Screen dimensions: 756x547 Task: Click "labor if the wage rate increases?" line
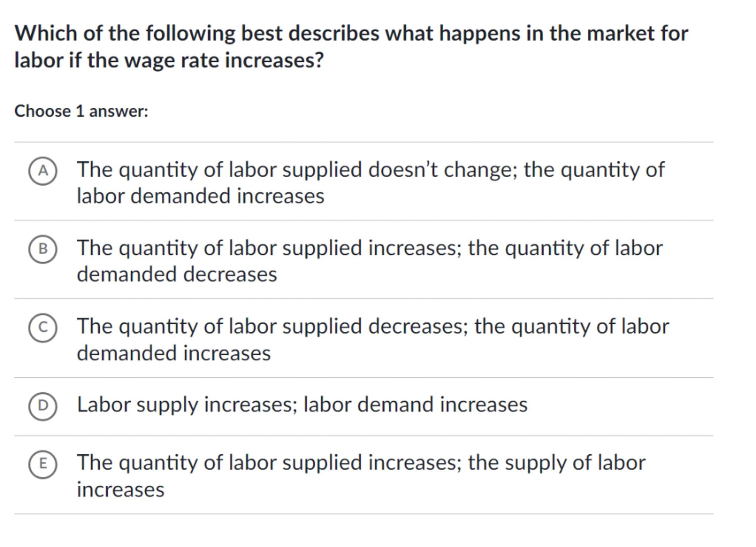(169, 60)
